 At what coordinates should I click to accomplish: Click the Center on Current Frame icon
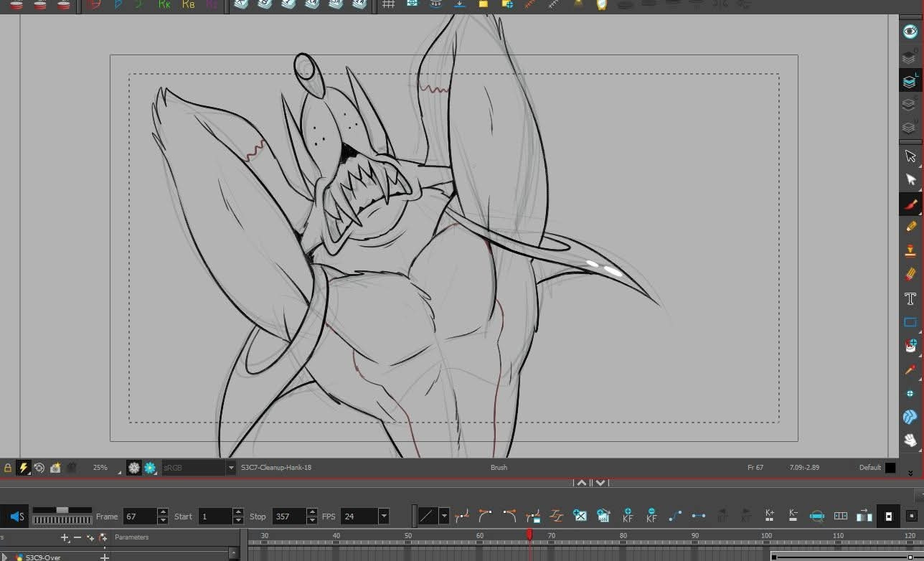[x=817, y=515]
